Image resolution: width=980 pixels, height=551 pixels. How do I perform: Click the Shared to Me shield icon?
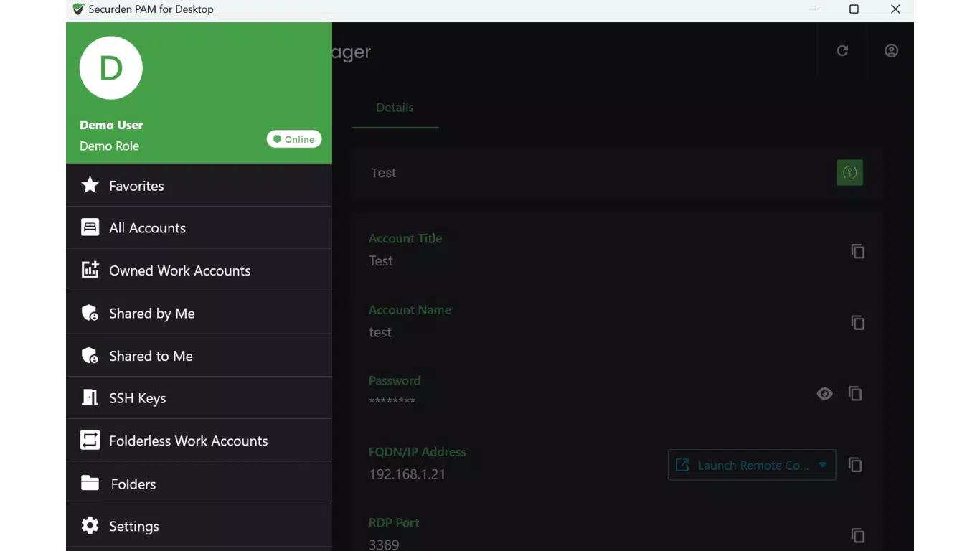click(90, 355)
